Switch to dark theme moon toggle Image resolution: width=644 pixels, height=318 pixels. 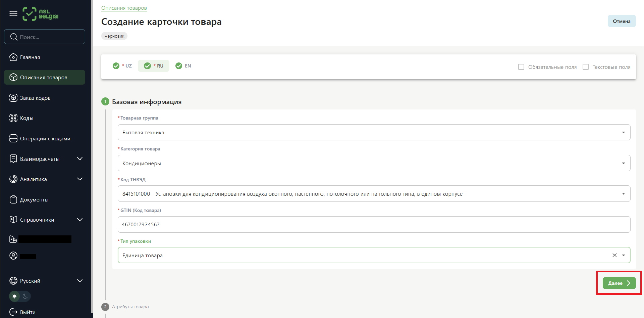coord(25,296)
